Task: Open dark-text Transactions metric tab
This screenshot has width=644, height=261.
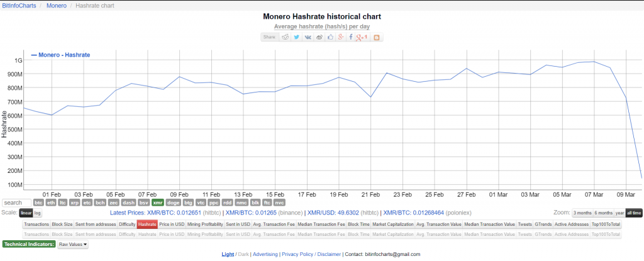Action: point(36,225)
